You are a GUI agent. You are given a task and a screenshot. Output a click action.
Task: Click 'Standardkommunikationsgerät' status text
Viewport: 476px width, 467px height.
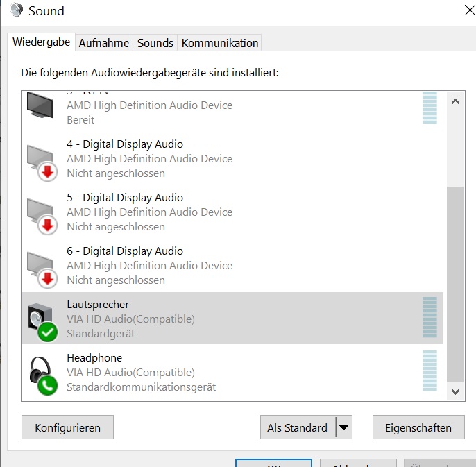[x=141, y=387]
